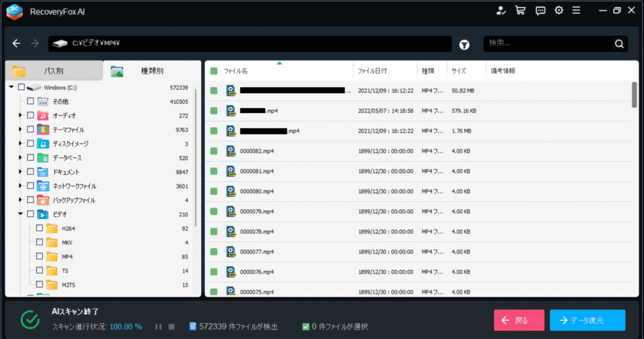The width and height of the screenshot is (644, 339).
Task: Click the ネットワークファイル folder icon
Action: tap(43, 186)
